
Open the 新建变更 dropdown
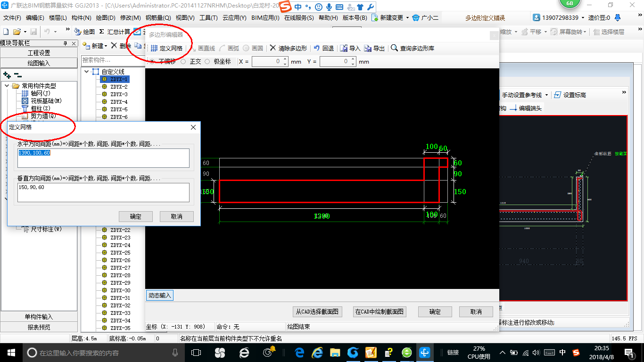coord(408,18)
